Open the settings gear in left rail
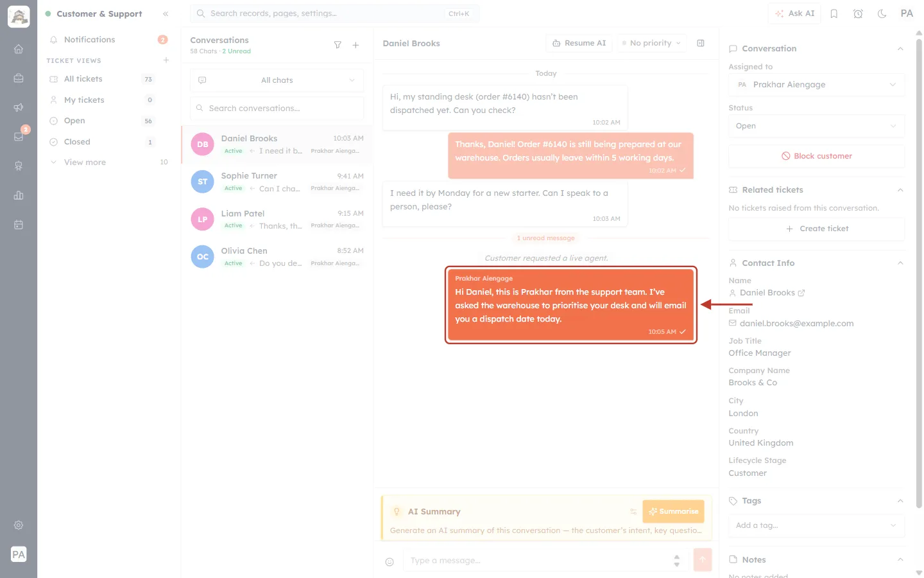The height and width of the screenshot is (578, 924). click(x=19, y=525)
